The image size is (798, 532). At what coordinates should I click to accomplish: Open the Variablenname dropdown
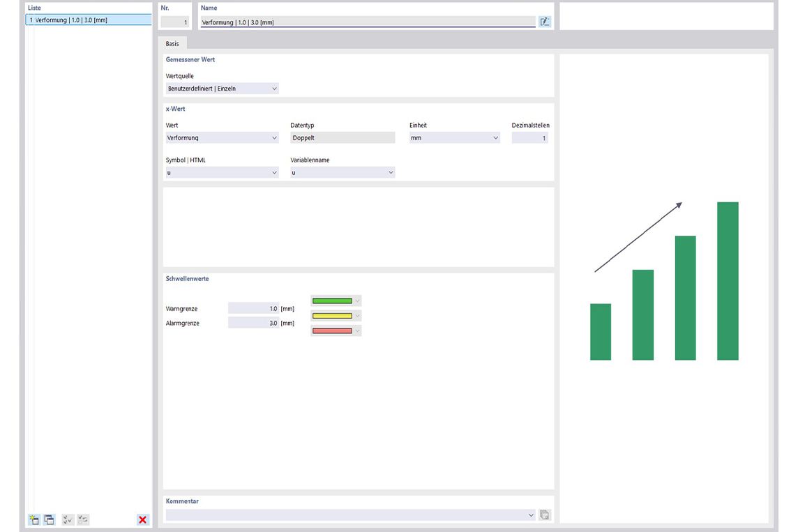[342, 172]
